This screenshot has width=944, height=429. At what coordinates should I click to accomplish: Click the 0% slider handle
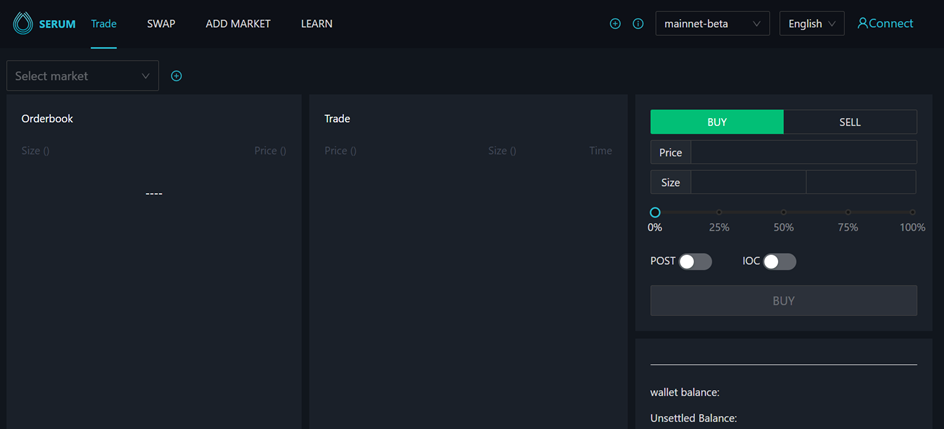click(655, 212)
